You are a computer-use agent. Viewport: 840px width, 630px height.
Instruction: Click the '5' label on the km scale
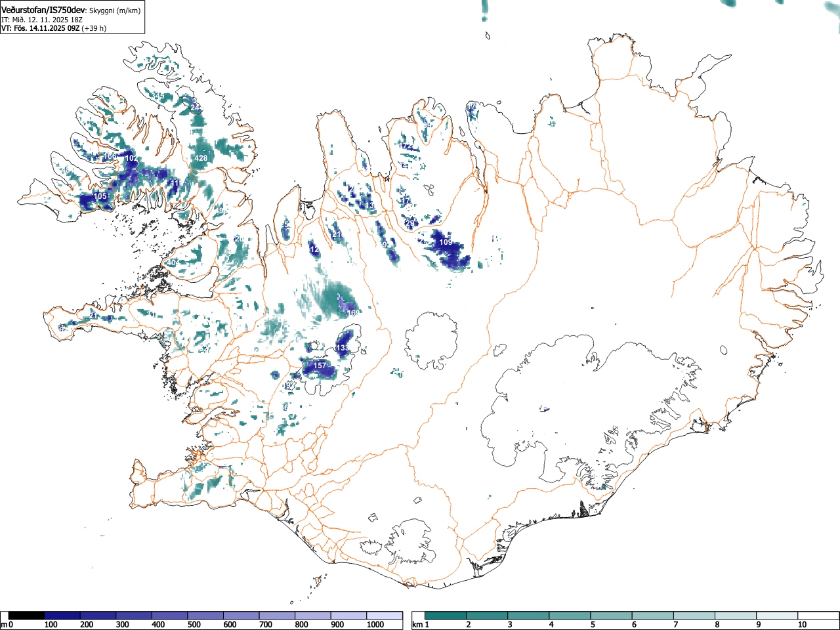click(x=593, y=625)
